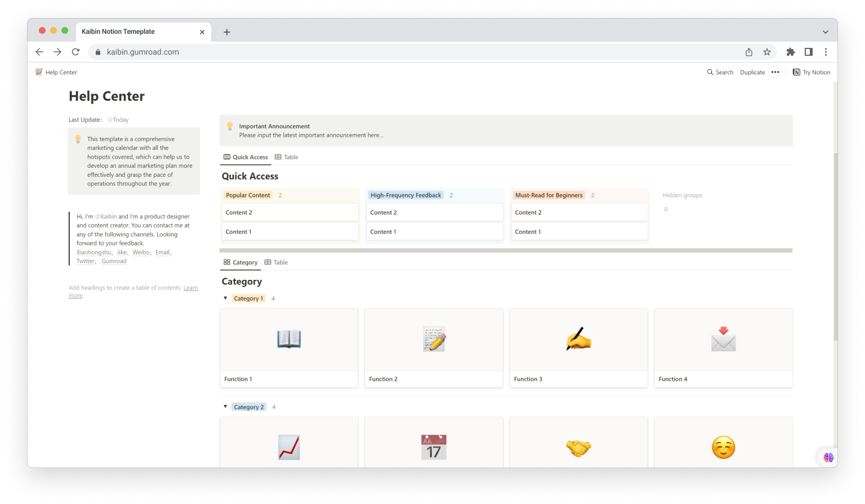Image resolution: width=865 pixels, height=504 pixels.
Task: Open the share icon in address bar
Action: (x=749, y=52)
